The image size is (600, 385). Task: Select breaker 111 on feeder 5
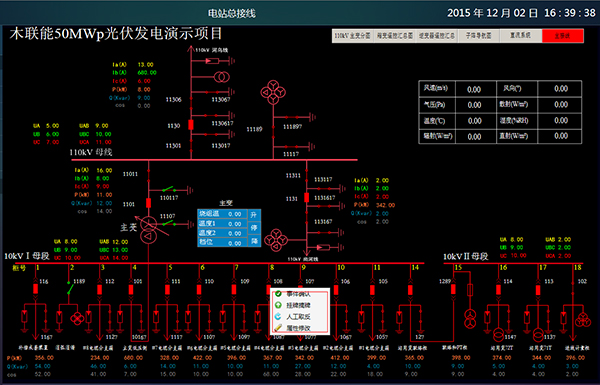[x=167, y=290]
